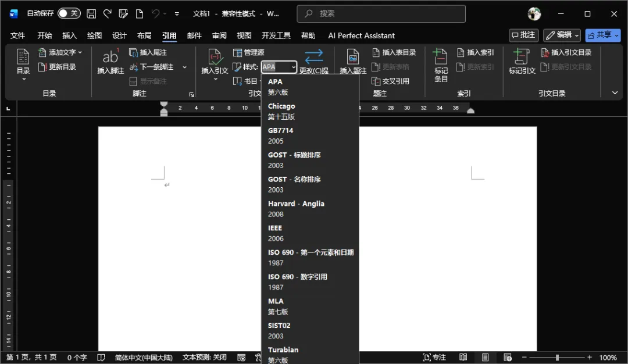Image resolution: width=628 pixels, height=364 pixels.
Task: Click the Save icon in title bar
Action: [91, 13]
